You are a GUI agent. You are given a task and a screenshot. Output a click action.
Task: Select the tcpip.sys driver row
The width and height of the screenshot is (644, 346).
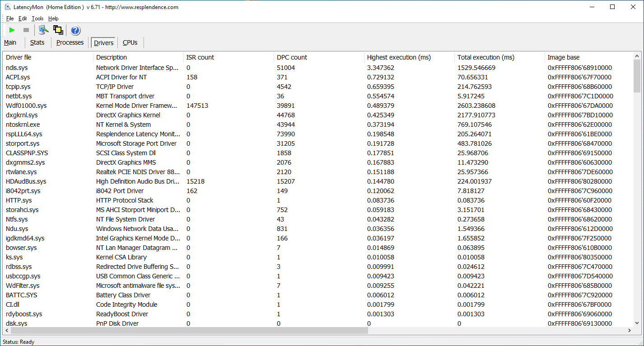point(318,87)
